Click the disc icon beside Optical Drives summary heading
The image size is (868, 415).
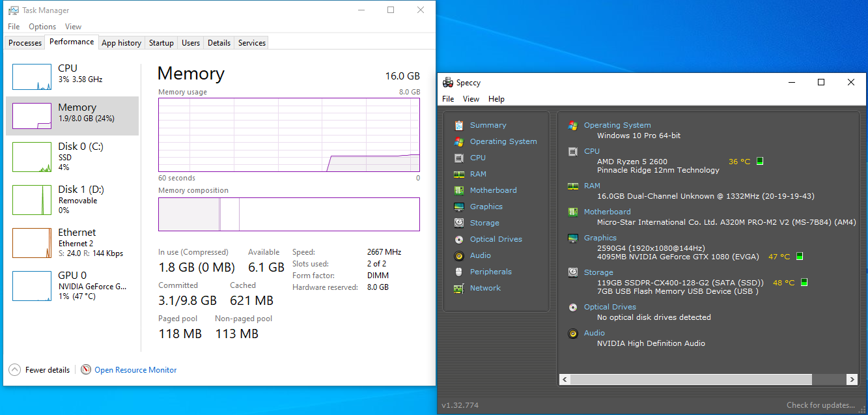[573, 307]
